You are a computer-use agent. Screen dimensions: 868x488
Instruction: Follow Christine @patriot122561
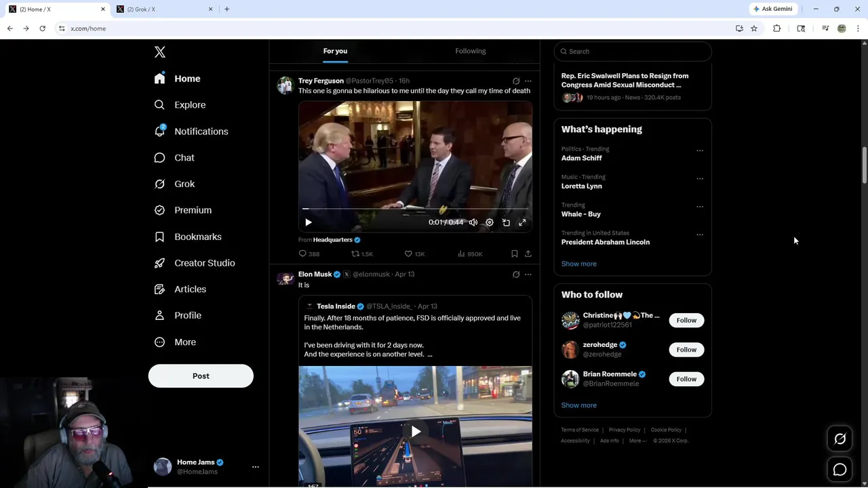coord(686,321)
